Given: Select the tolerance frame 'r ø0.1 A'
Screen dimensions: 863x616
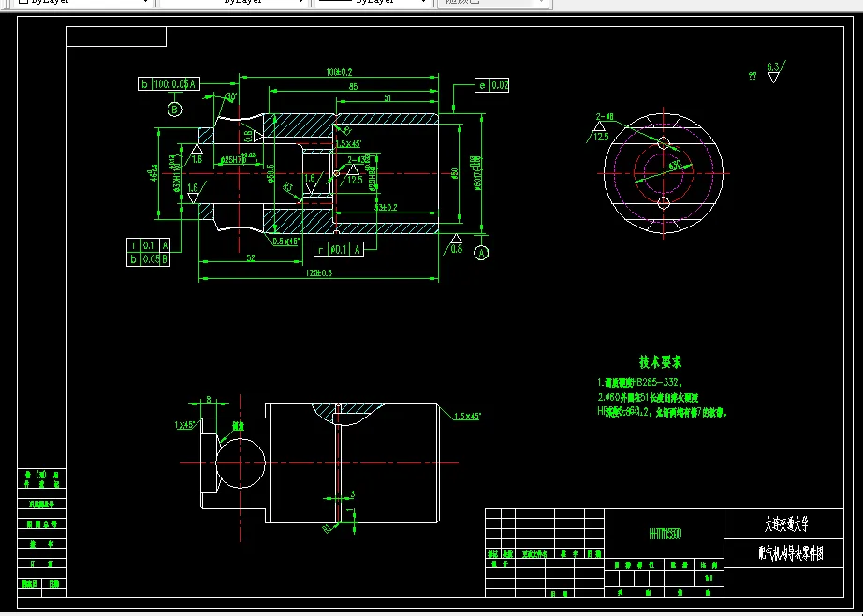Looking at the screenshot, I should 339,249.
